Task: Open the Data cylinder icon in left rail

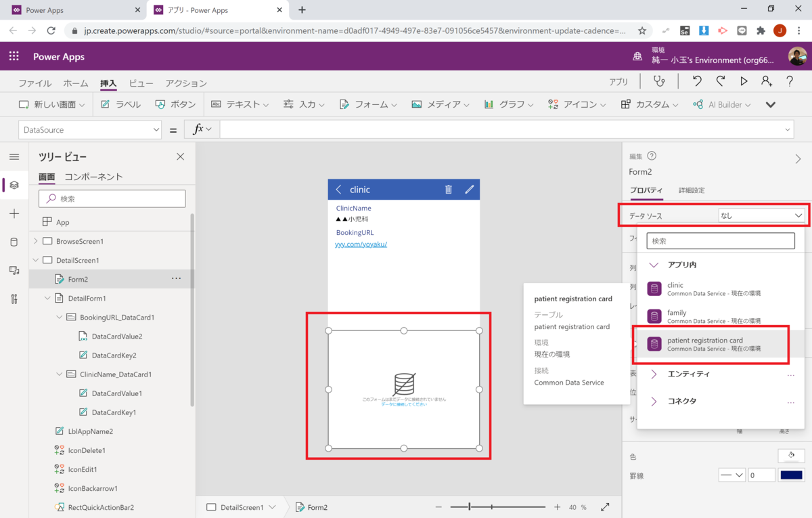Action: 14,242
